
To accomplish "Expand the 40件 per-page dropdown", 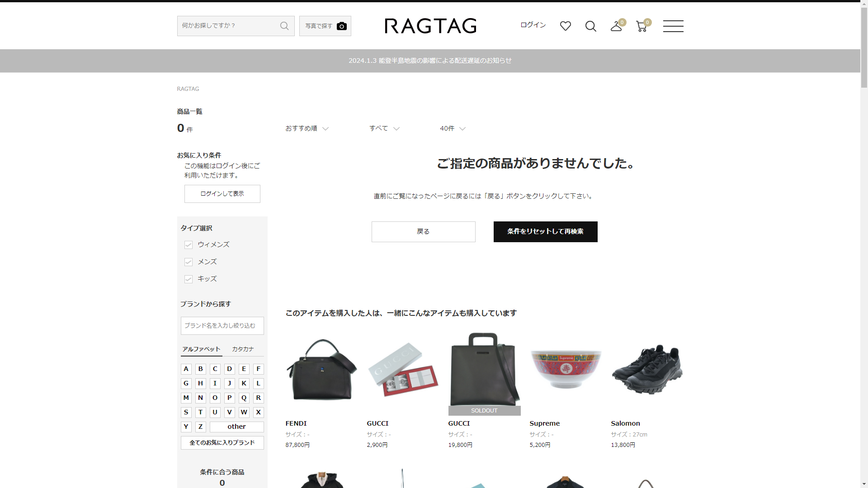I will point(453,129).
